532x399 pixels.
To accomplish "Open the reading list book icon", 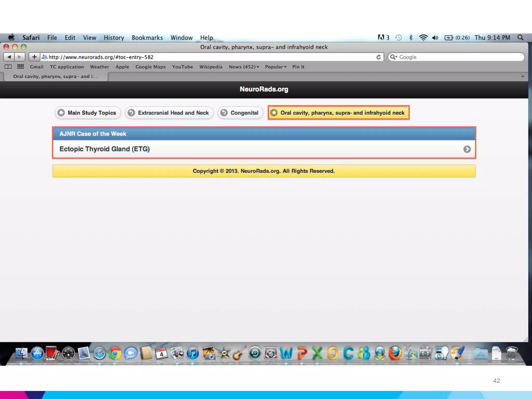I will point(8,67).
